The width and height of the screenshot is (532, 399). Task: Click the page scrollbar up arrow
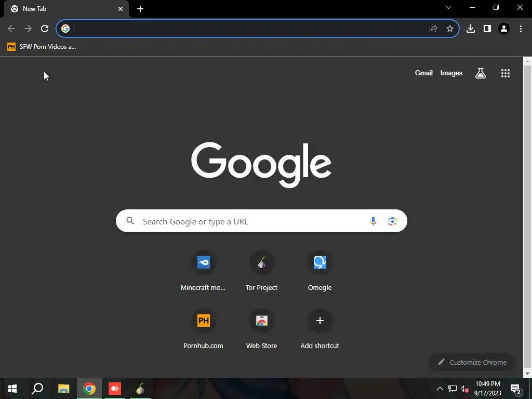[527, 61]
